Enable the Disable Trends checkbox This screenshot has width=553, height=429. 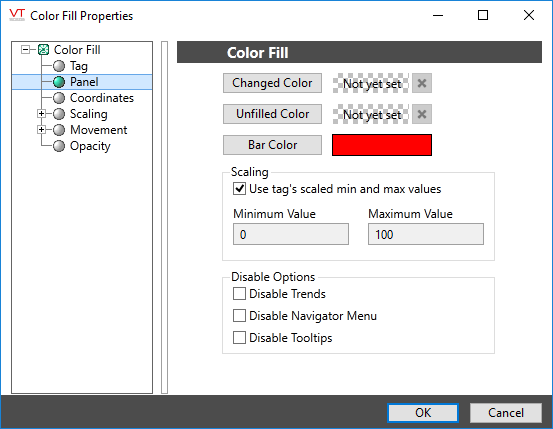pos(239,294)
